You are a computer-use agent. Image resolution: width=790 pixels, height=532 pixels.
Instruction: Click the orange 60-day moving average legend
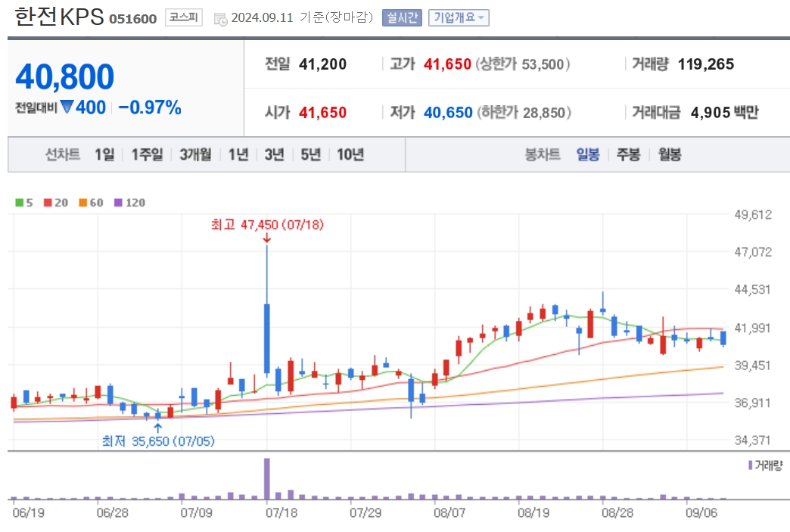pos(91,203)
